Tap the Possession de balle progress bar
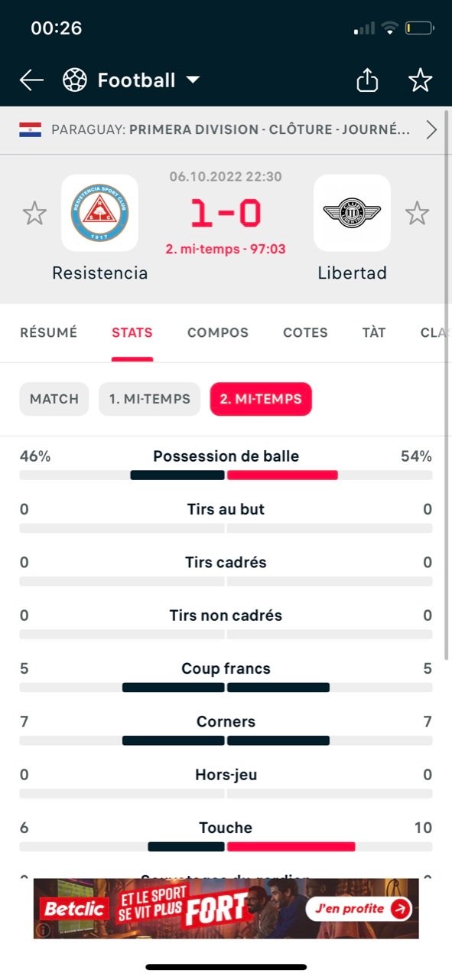 (226, 475)
